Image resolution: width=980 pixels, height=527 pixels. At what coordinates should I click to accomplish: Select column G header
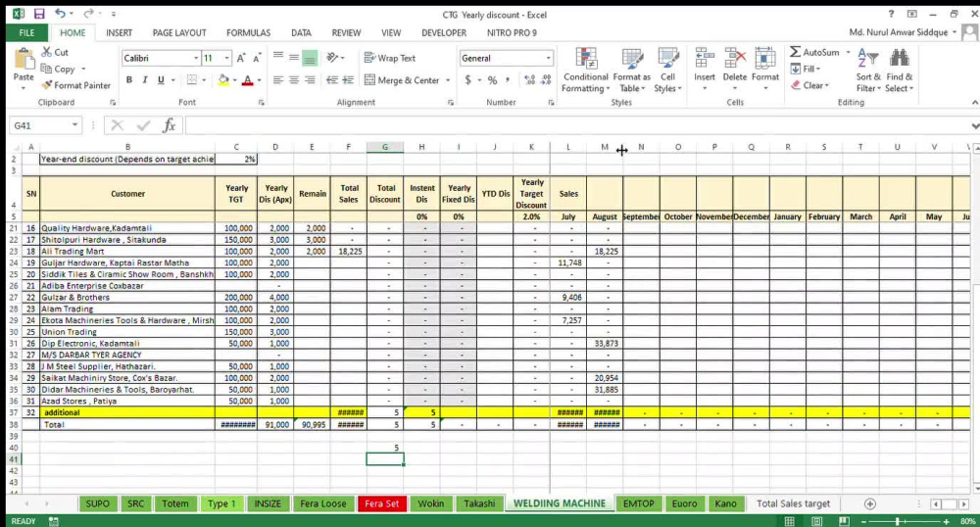[x=385, y=147]
